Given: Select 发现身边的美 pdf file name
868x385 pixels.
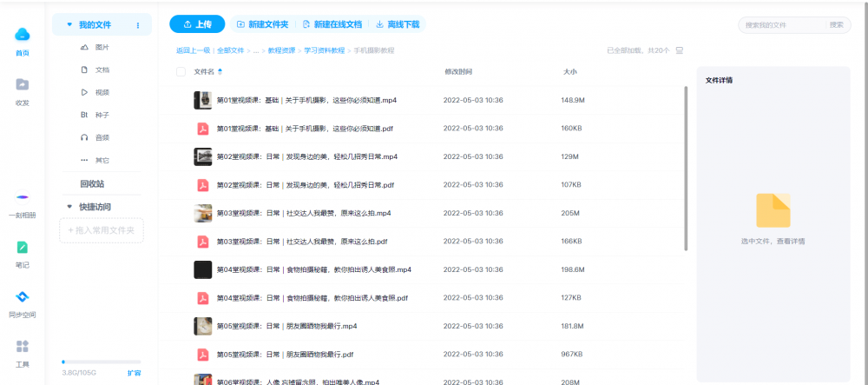Looking at the screenshot, I should 305,185.
